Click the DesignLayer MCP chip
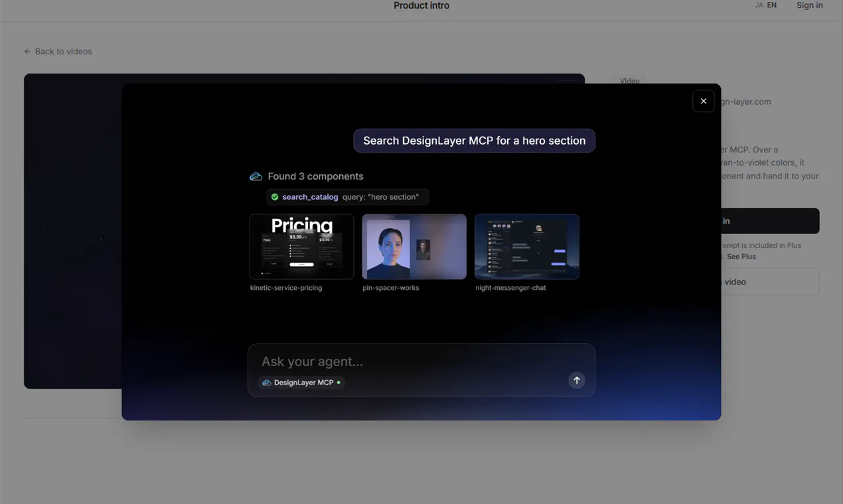 pyautogui.click(x=301, y=383)
